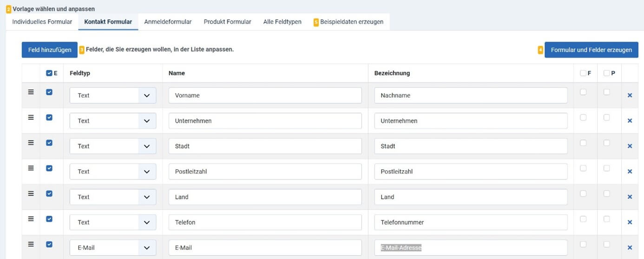Click the Vorname name input field

click(x=265, y=95)
